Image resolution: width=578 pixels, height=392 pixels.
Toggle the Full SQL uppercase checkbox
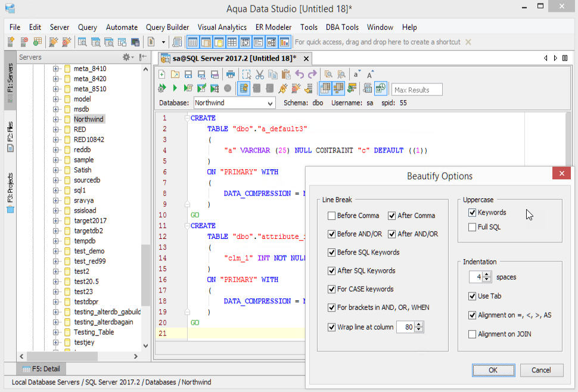pyautogui.click(x=473, y=227)
